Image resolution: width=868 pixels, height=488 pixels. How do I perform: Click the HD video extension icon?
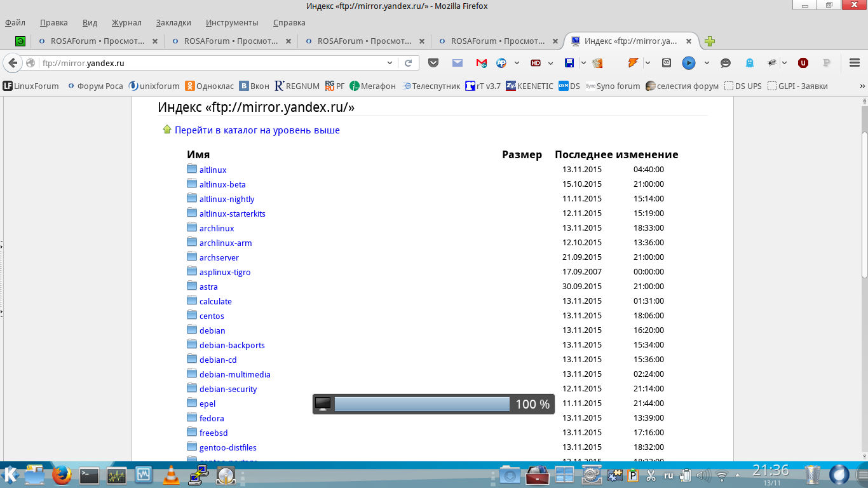click(x=536, y=63)
